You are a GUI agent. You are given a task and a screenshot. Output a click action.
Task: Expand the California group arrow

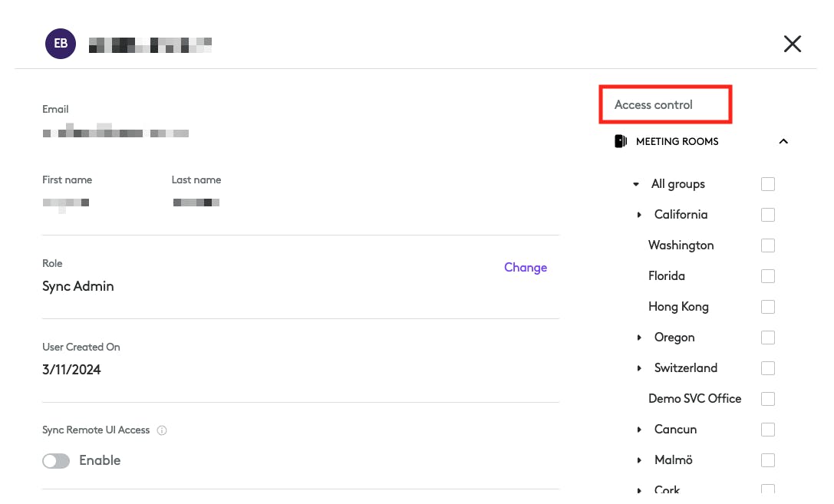click(639, 215)
